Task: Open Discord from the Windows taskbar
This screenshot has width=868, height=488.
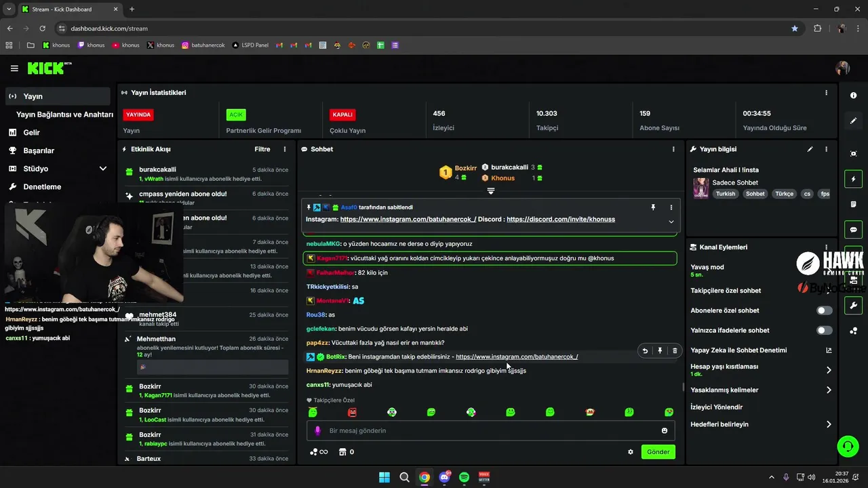Action: [445, 477]
